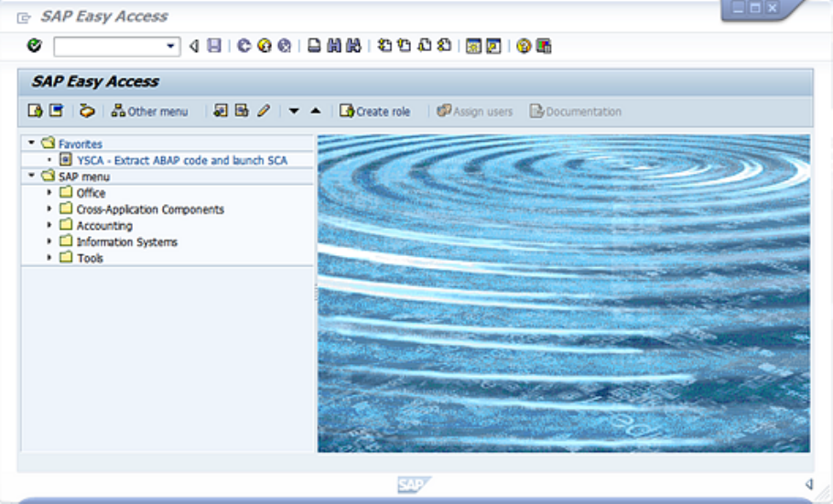Maximize the SAP Easy Access window
833x504 pixels.
[x=755, y=8]
